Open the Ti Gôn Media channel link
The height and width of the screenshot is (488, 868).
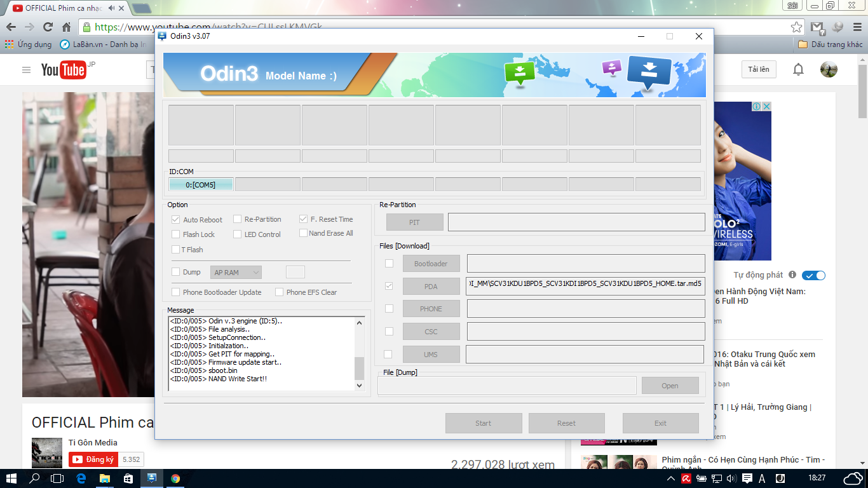(x=93, y=443)
